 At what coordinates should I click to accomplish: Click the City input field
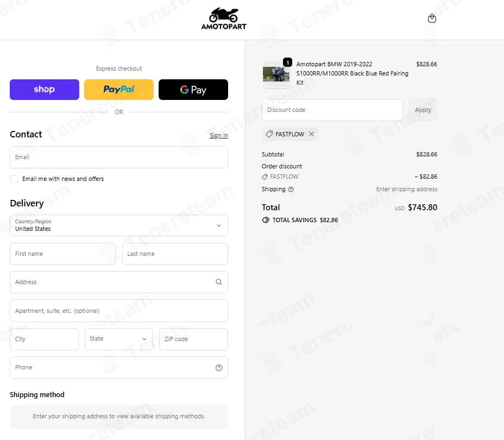[x=45, y=339]
